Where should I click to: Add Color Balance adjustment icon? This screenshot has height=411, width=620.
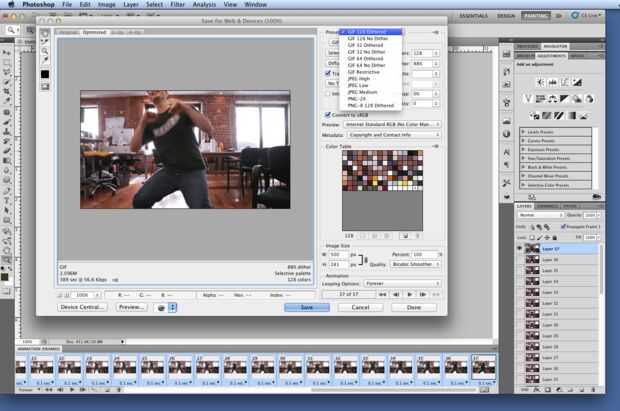[x=553, y=99]
